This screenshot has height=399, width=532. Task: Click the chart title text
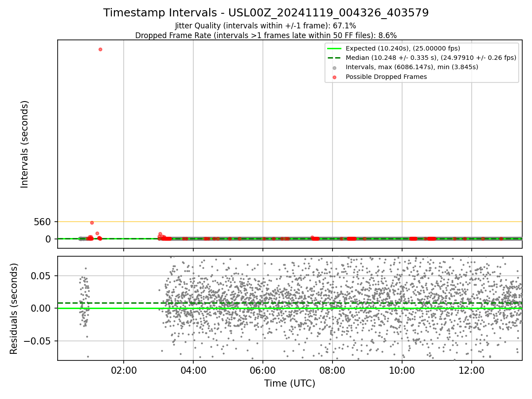pyautogui.click(x=266, y=13)
